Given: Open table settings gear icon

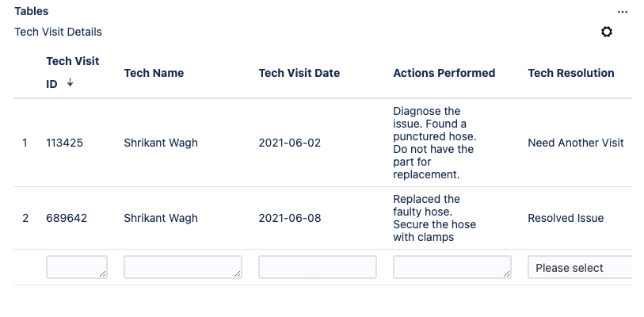Looking at the screenshot, I should click(x=607, y=32).
